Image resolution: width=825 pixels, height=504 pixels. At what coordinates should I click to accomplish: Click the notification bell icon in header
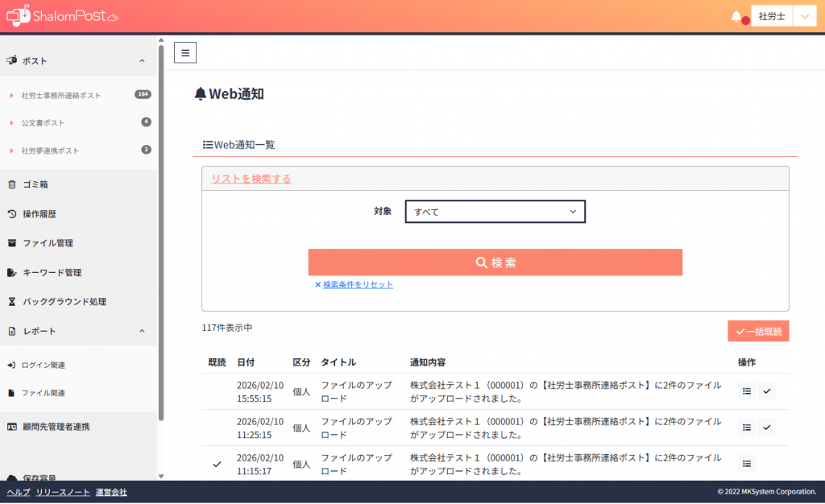(x=736, y=17)
